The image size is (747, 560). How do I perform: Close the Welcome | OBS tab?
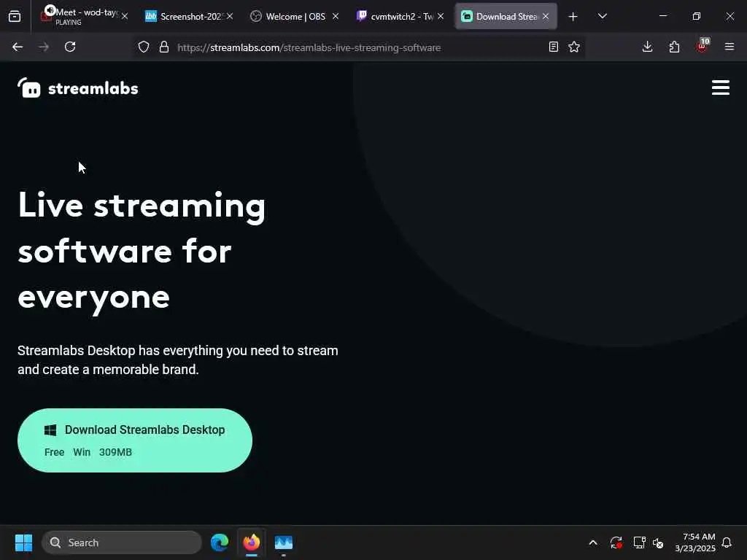coord(336,16)
